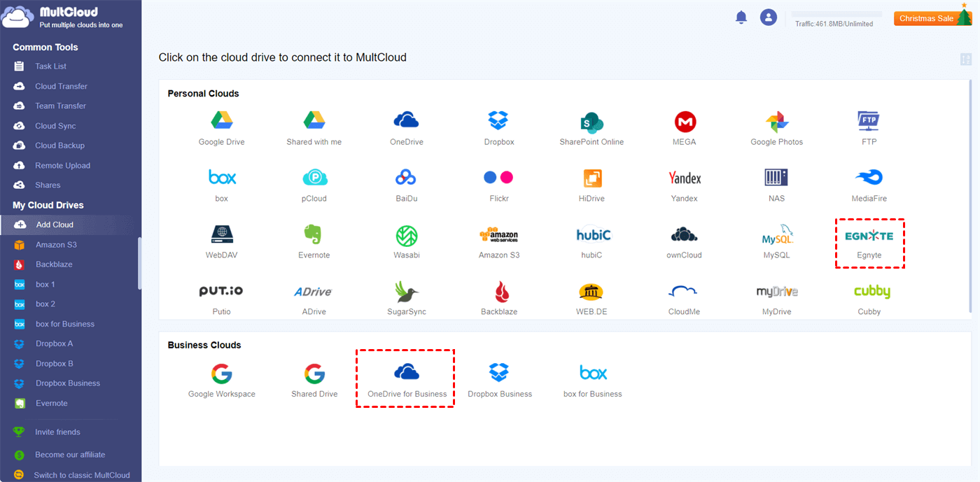Add a NAS device

tap(776, 185)
